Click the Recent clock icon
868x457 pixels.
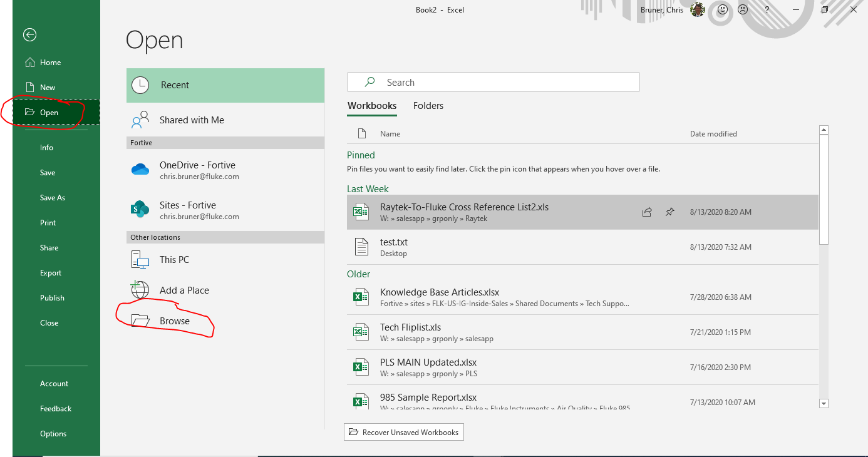140,85
